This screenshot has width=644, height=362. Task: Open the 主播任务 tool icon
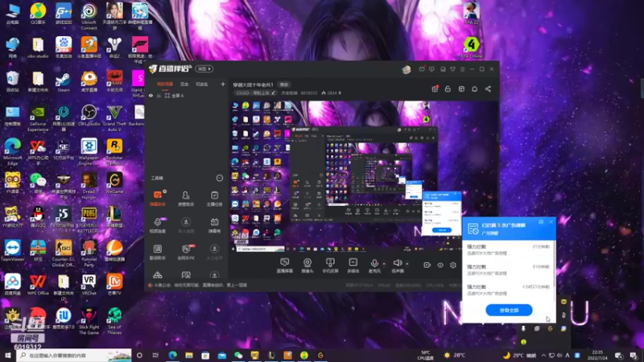click(x=214, y=198)
